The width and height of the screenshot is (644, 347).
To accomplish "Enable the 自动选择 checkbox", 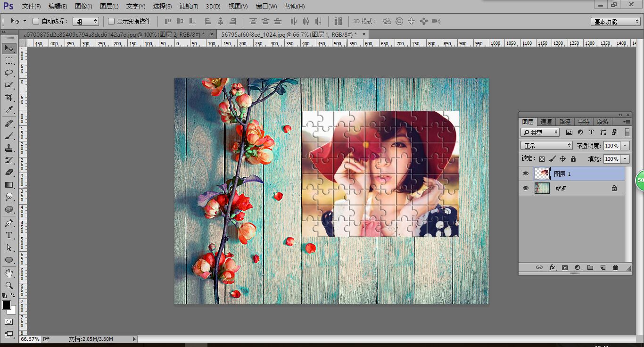I will pos(36,21).
